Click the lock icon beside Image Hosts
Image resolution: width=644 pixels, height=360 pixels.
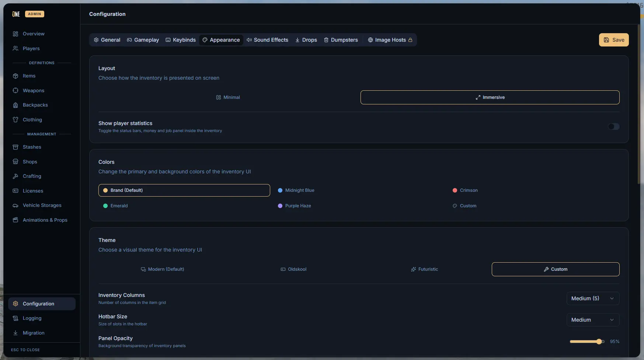(410, 40)
